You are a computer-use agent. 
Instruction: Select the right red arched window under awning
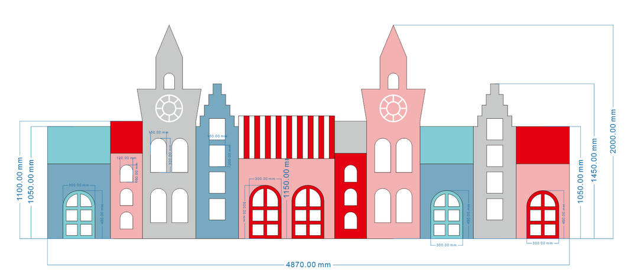pyautogui.click(x=309, y=212)
